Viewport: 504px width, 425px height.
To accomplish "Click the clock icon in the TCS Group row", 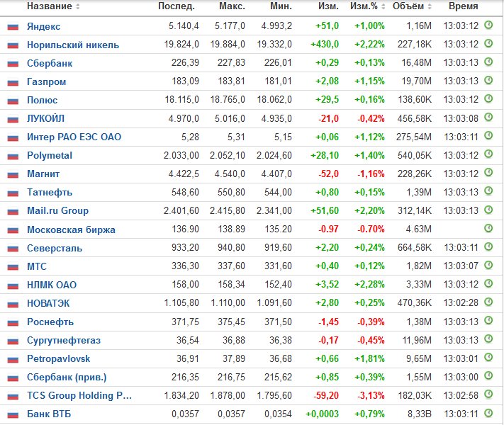I will (x=488, y=394).
